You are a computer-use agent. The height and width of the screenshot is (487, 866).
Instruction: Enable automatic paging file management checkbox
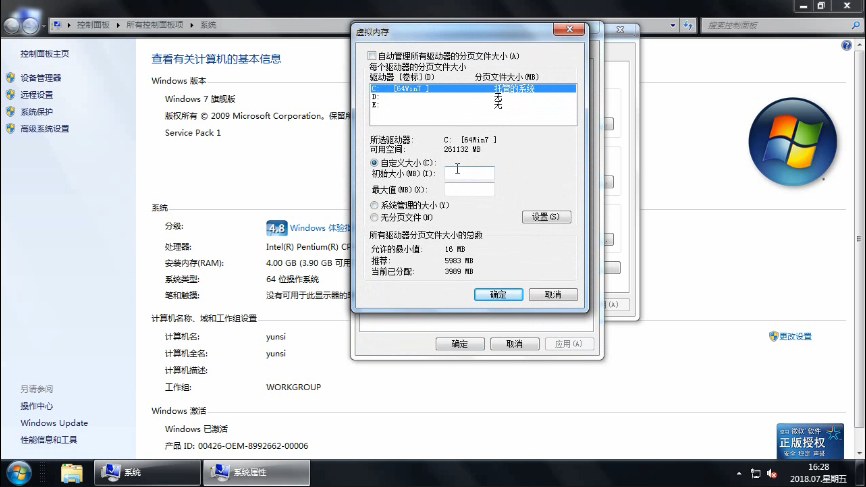click(372, 56)
